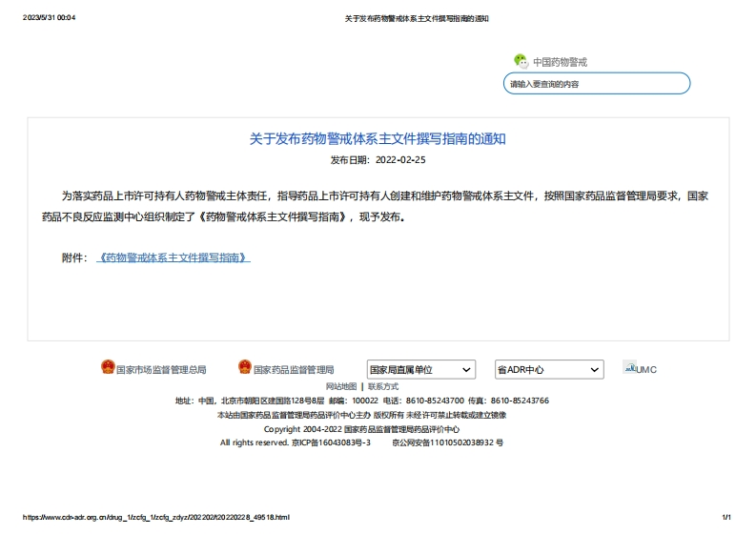The width and height of the screenshot is (756, 535).
Task: Open attachment 《药物警戒体系主文件撰写指南》
Action: (x=174, y=257)
